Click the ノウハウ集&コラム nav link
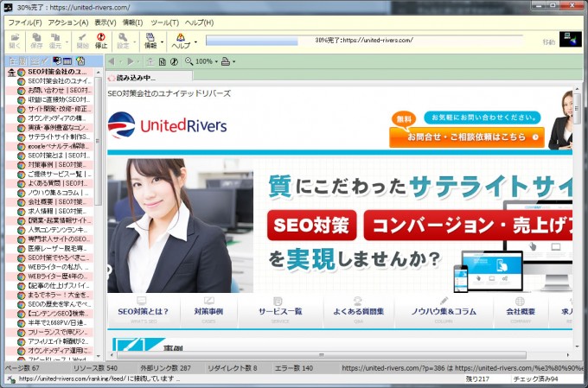Viewport: 588px width, 388px height. pyautogui.click(x=444, y=311)
